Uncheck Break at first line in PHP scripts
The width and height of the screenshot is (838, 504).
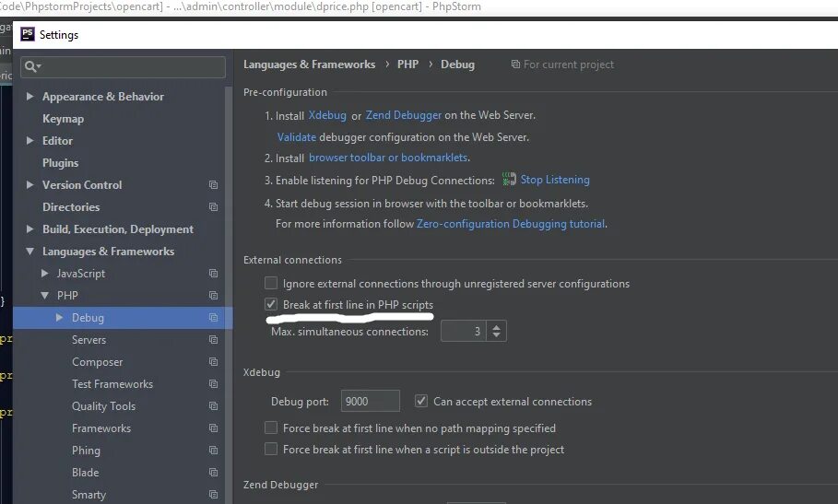click(271, 304)
